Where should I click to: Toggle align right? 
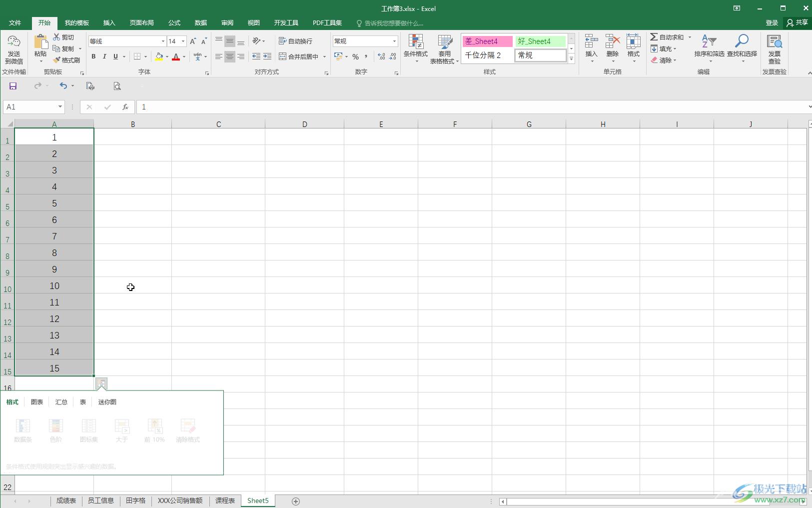coord(241,56)
